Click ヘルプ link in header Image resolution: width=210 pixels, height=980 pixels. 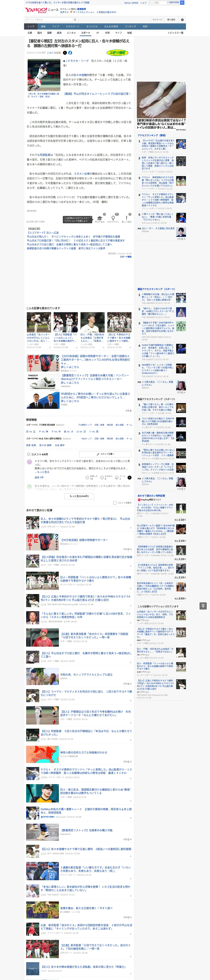pyautogui.click(x=143, y=3)
